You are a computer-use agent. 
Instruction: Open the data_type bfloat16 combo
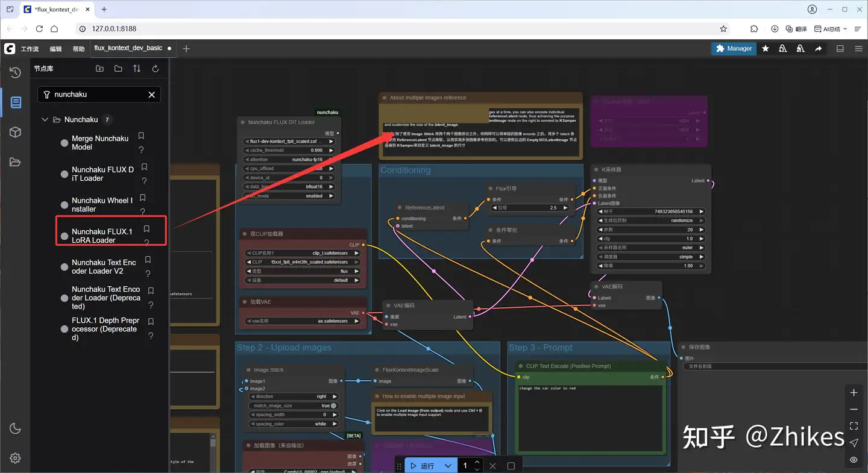tap(289, 187)
